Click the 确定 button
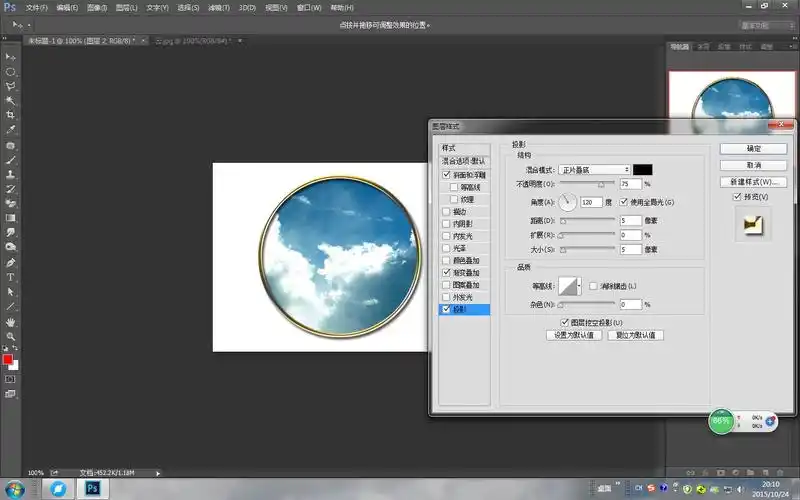This screenshot has width=800, height=500. 753,149
